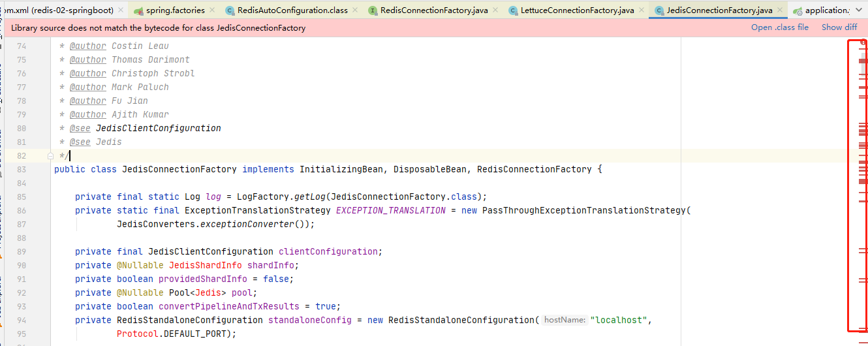Click the author name 'Ajith Kumar'
868x346 pixels.
140,114
